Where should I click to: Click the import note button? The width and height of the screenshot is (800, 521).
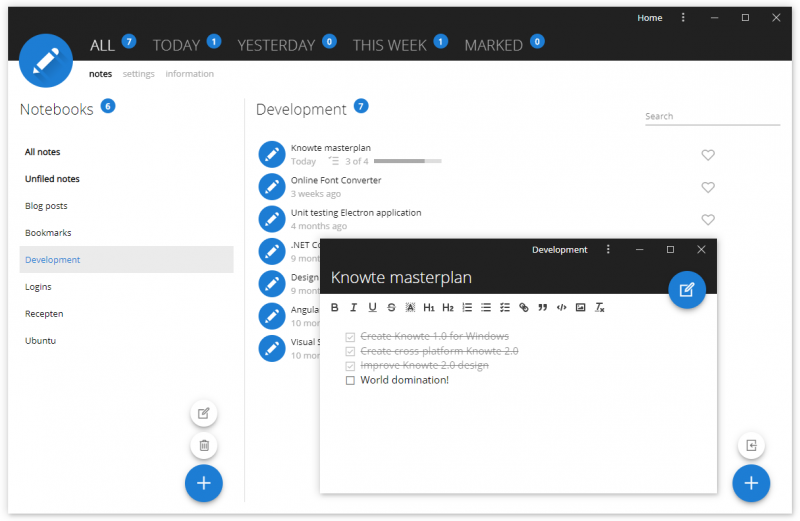[751, 445]
